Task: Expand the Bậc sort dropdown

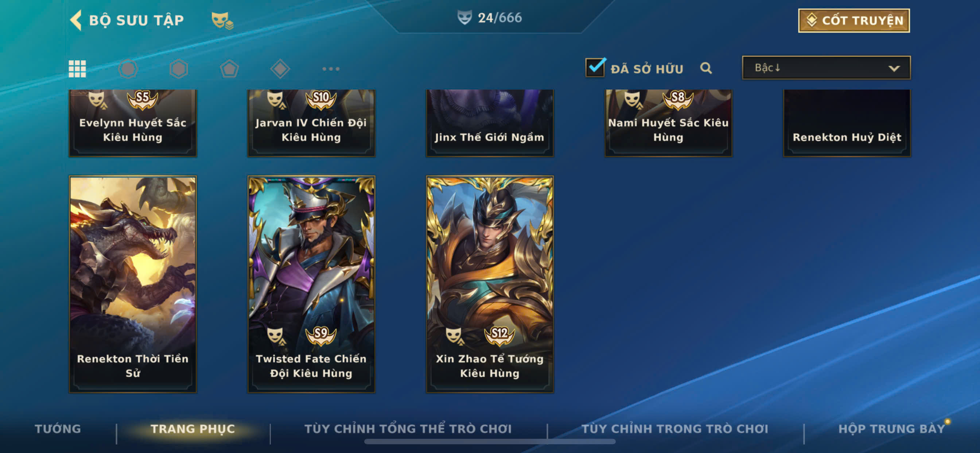Action: [x=826, y=68]
